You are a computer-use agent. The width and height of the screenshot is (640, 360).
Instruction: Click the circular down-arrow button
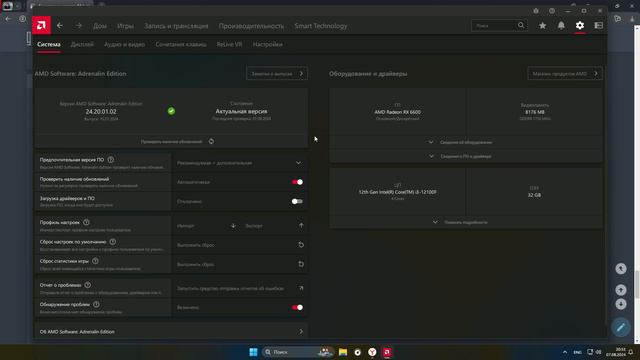[621, 304]
